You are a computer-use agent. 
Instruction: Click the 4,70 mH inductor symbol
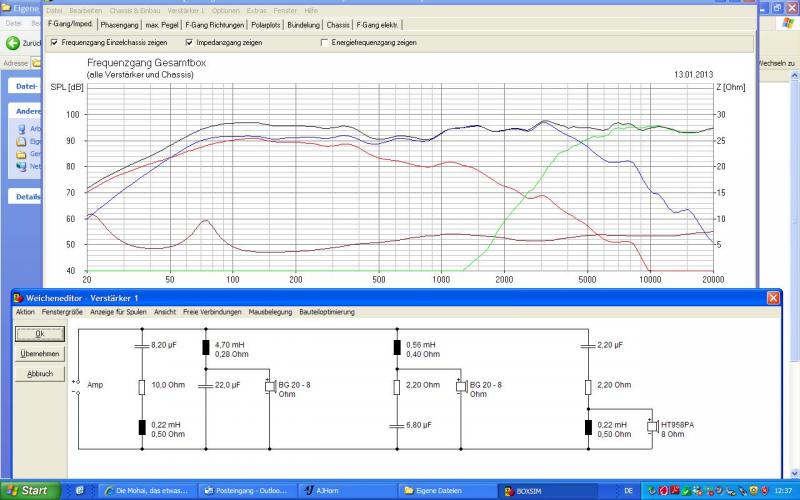pyautogui.click(x=206, y=348)
